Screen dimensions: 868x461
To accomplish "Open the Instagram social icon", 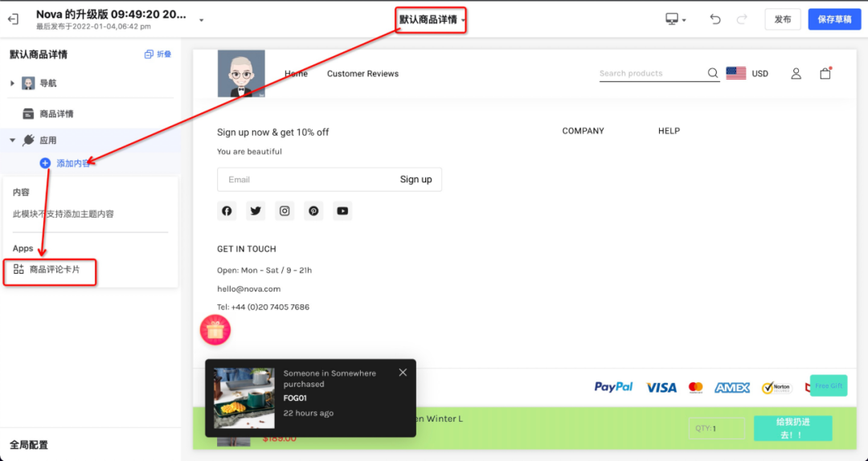I will [285, 211].
